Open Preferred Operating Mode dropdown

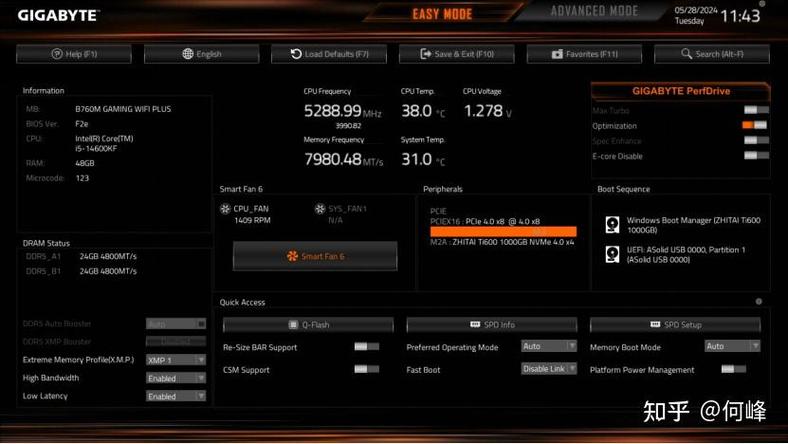549,346
